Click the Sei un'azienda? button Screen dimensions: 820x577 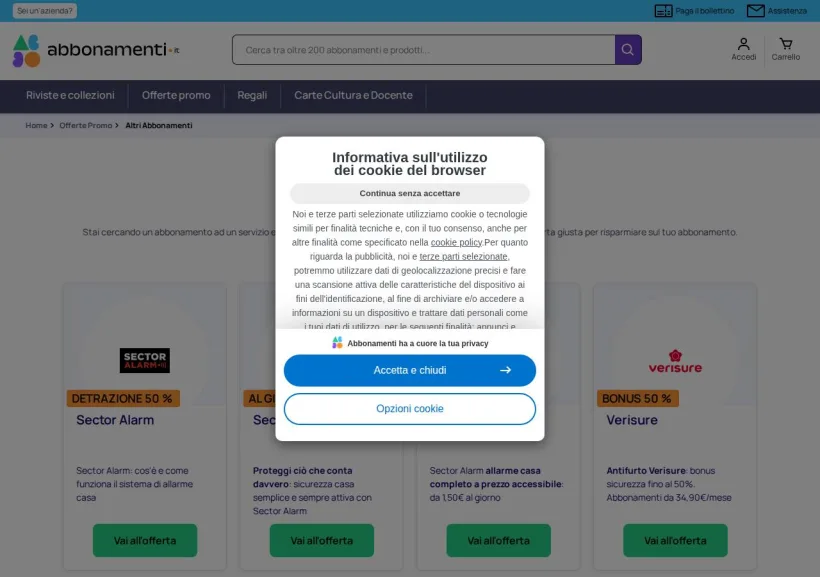coord(44,10)
